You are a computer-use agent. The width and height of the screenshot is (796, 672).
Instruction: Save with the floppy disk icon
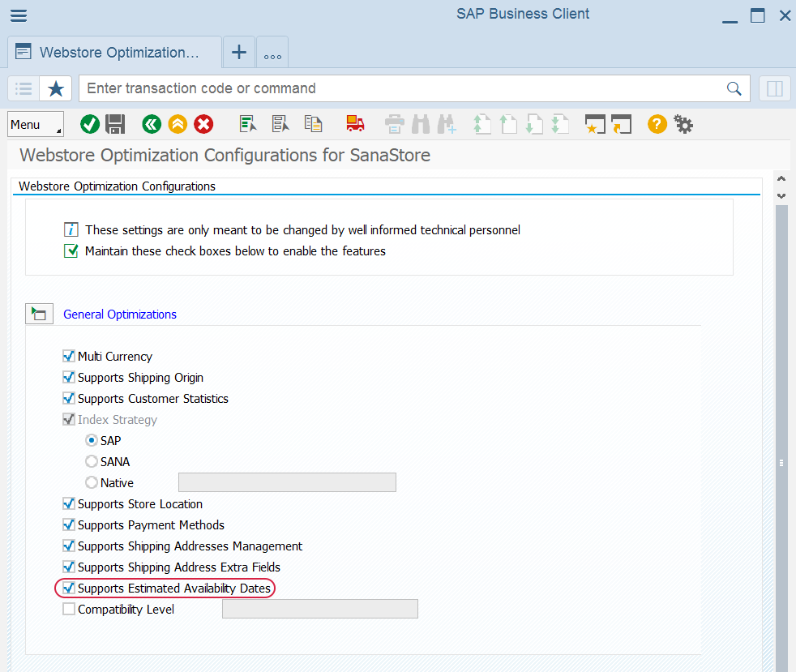115,124
